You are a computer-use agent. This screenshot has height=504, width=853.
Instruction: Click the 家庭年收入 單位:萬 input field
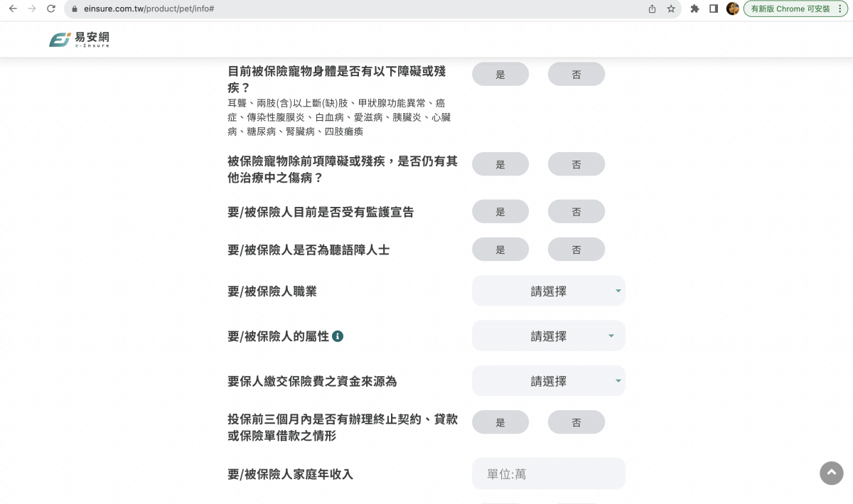pyautogui.click(x=548, y=473)
